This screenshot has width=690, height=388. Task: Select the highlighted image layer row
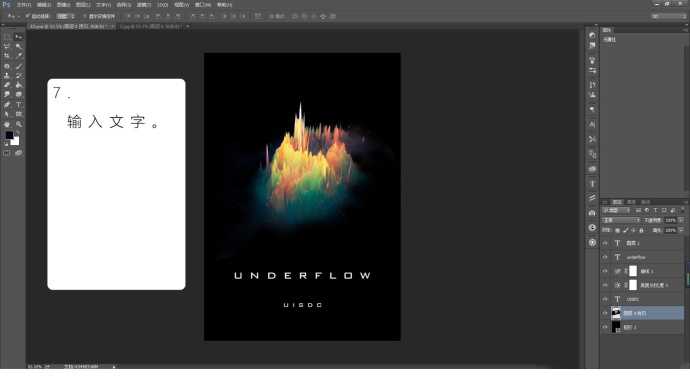(647, 313)
